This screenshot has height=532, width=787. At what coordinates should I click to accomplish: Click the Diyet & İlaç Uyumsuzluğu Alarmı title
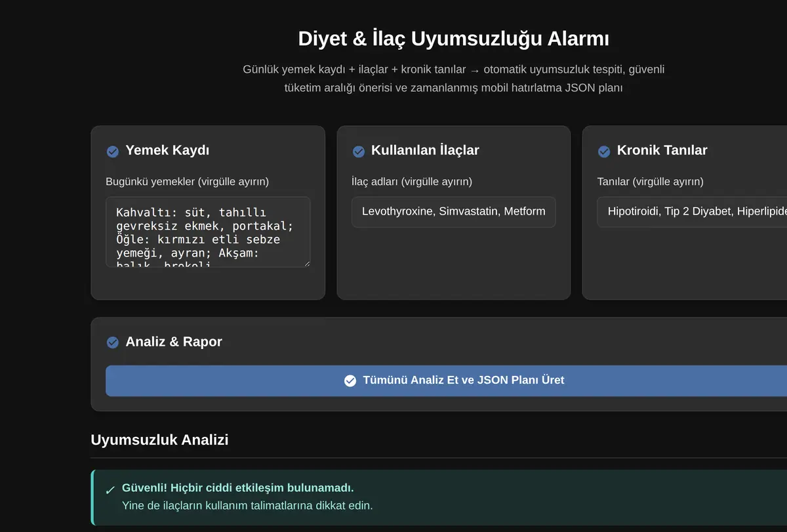coord(453,39)
